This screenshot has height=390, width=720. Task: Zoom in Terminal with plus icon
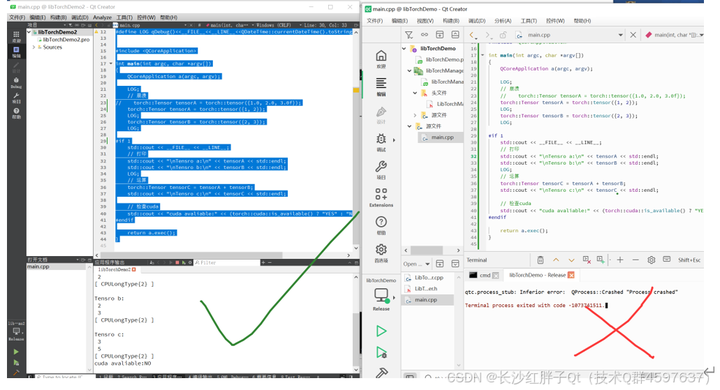[620, 260]
